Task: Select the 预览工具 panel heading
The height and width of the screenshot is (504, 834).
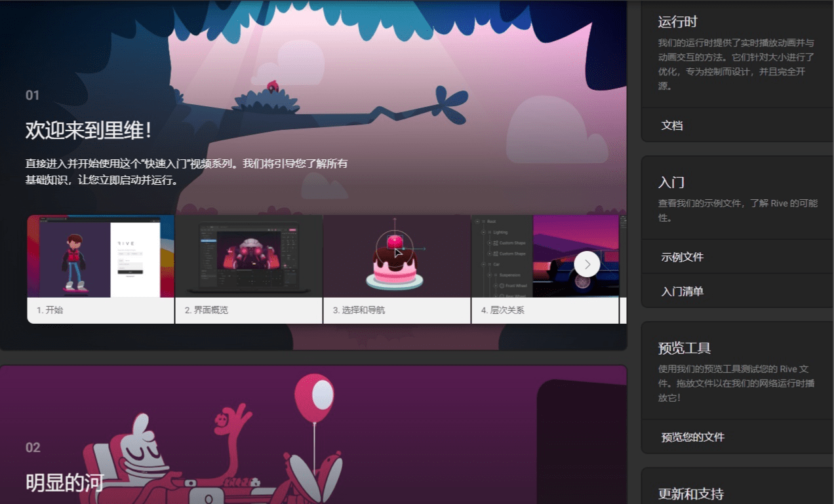Action: point(685,348)
